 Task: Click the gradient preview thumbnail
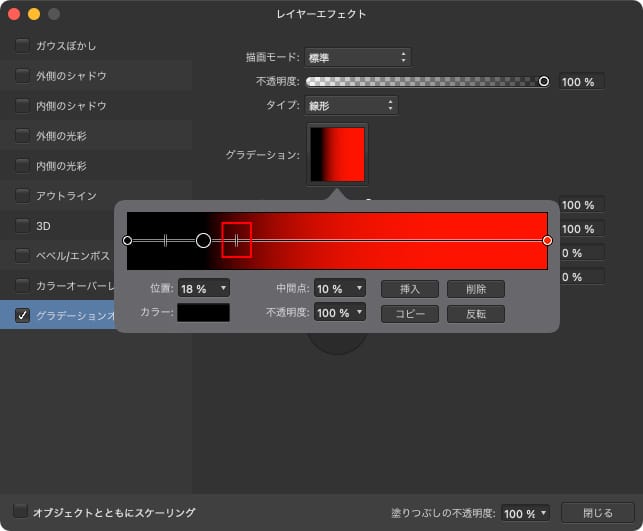pos(338,154)
